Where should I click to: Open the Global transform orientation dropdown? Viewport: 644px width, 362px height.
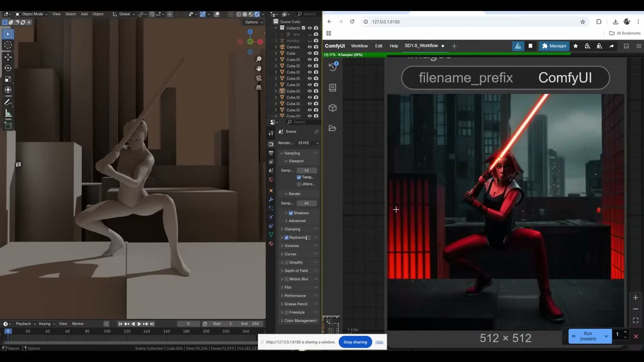click(125, 14)
